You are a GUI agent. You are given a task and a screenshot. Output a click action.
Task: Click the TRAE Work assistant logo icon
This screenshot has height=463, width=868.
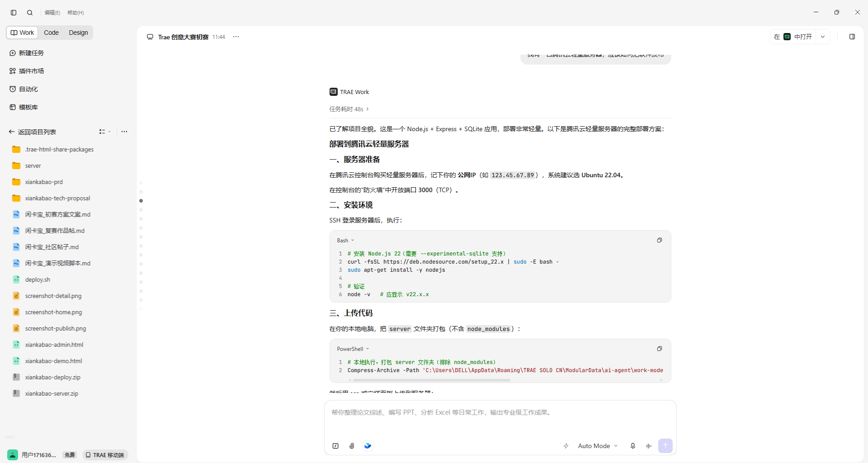(x=334, y=92)
